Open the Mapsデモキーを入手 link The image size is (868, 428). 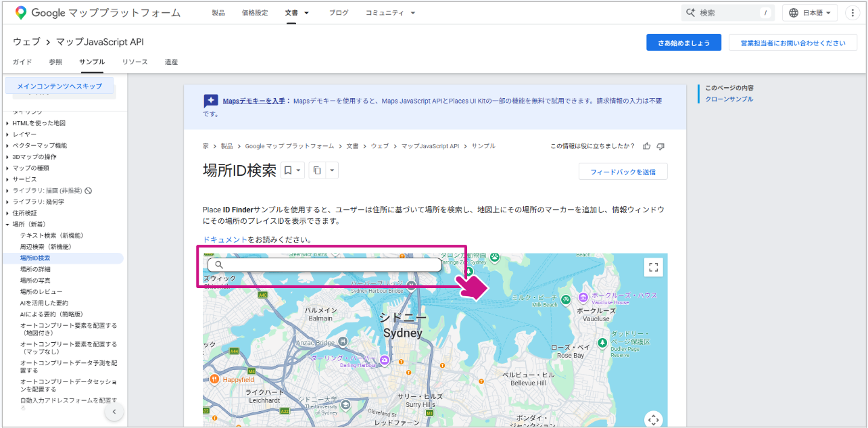(x=254, y=101)
